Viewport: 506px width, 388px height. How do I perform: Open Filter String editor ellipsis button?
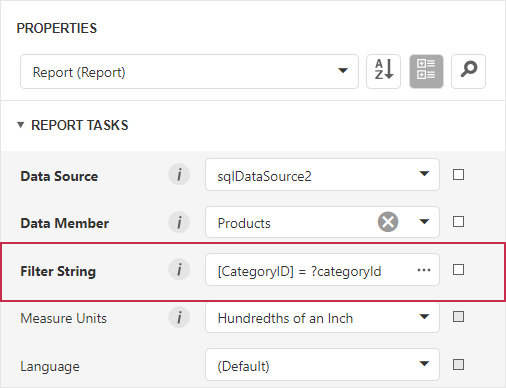(x=424, y=270)
